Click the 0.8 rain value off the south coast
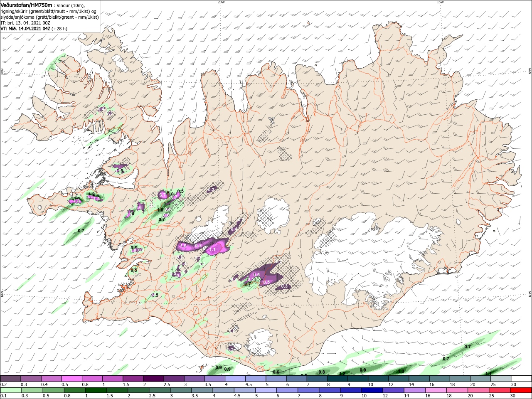Screen dimensions: 532x399 pos(321,372)
